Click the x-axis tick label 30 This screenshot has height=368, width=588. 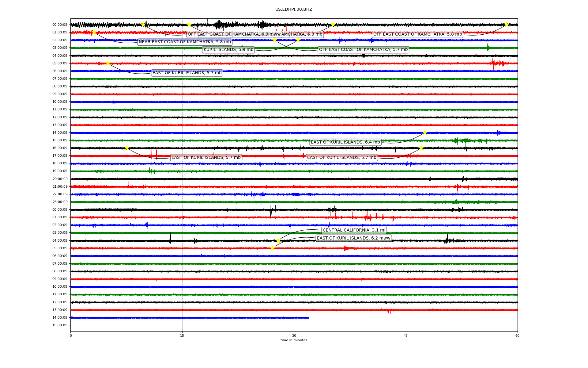coord(294,336)
